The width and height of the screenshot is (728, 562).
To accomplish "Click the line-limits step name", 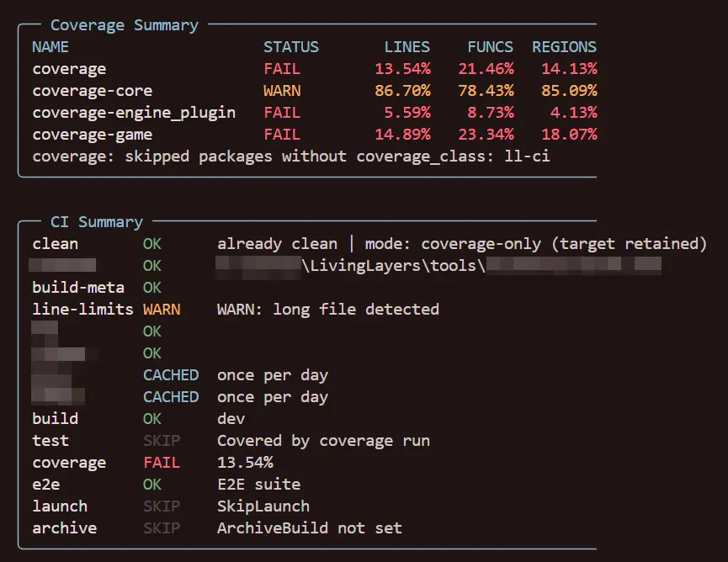I will (82, 310).
